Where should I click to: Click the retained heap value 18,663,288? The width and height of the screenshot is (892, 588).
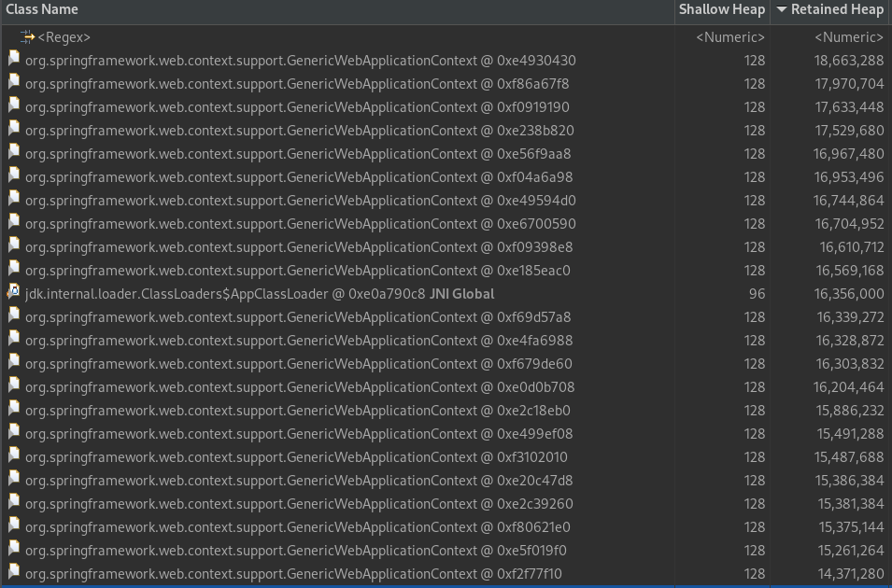[849, 61]
